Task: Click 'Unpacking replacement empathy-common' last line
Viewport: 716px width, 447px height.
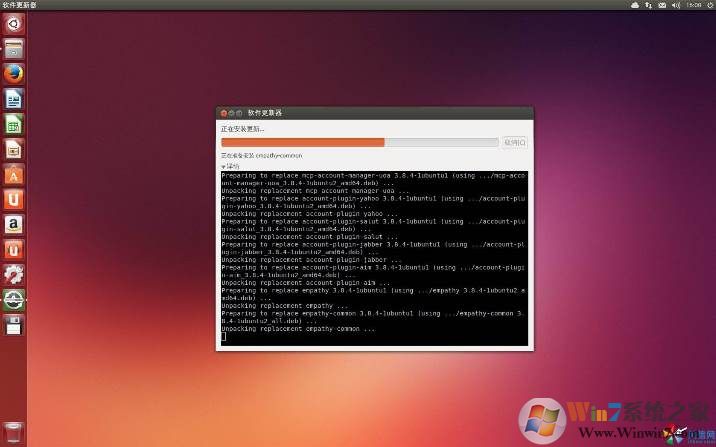Action: (298, 329)
